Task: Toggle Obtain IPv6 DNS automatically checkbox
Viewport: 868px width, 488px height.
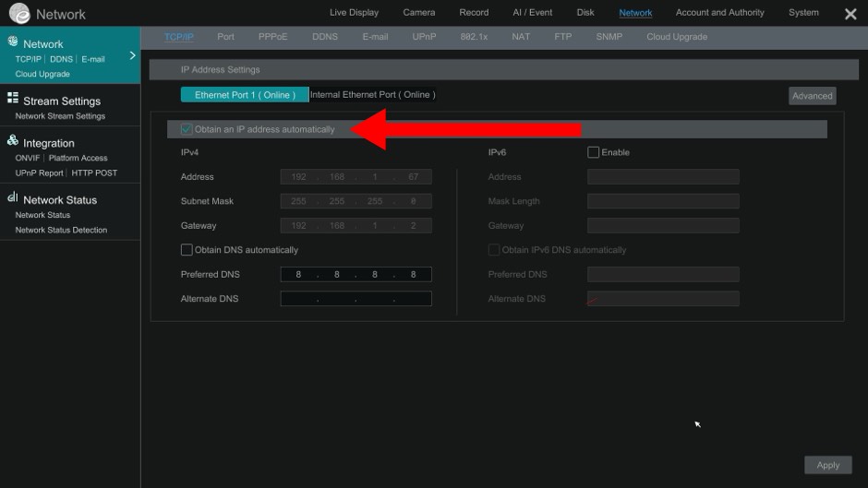Action: [x=494, y=249]
